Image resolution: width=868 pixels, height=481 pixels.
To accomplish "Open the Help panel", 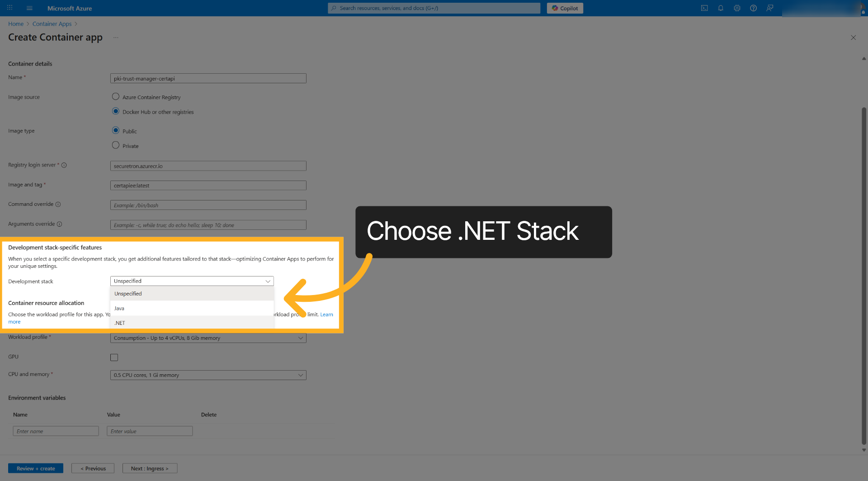I will (x=753, y=8).
